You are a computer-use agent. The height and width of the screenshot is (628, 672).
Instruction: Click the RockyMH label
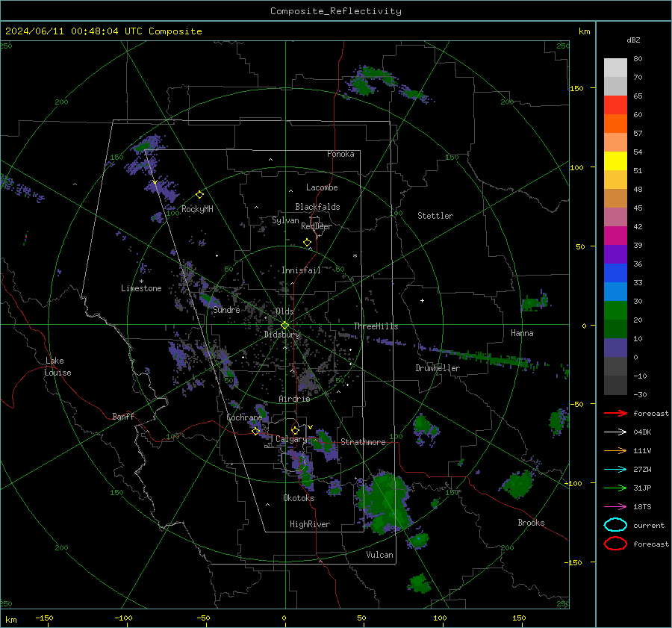click(x=197, y=209)
